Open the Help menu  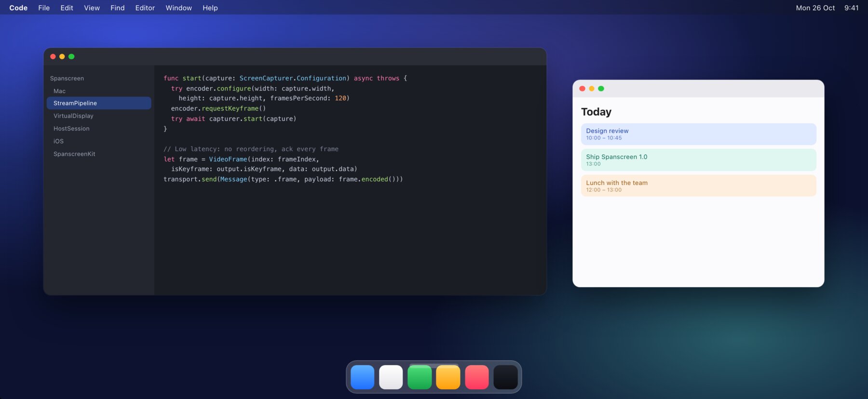(x=210, y=8)
